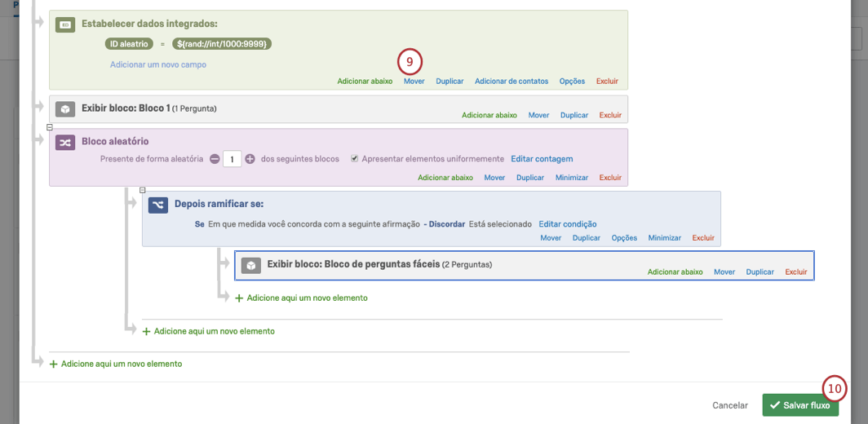Decrease random block count with minus
Viewport: 868px width, 424px height.
point(215,160)
